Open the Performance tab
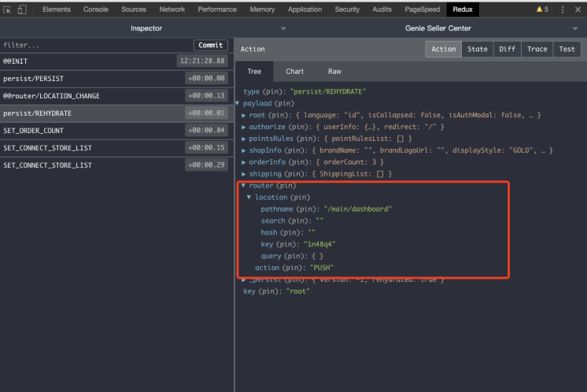 point(217,9)
